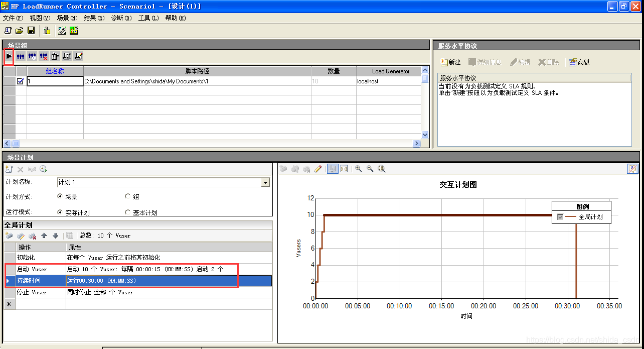Open the 计划名称 dropdown

265,183
